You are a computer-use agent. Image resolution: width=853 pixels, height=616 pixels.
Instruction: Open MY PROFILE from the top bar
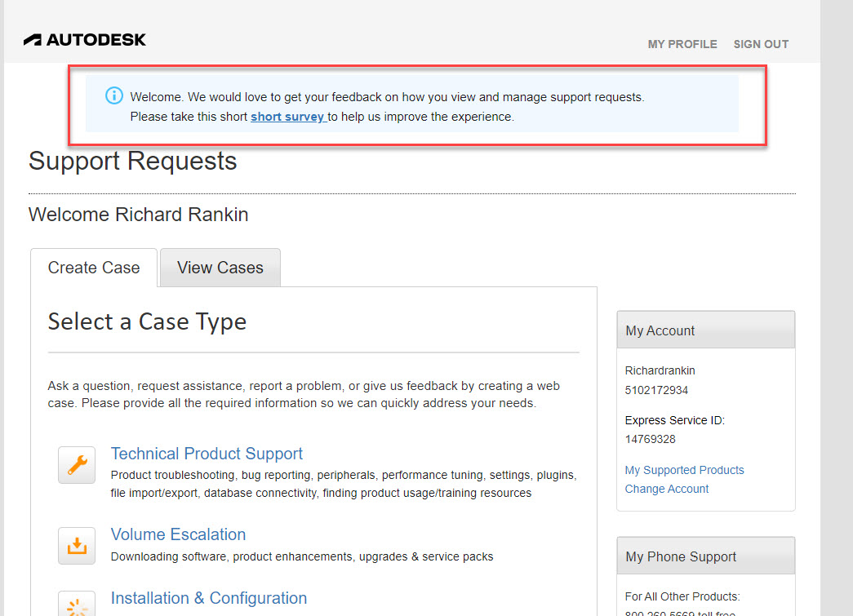[x=682, y=44]
